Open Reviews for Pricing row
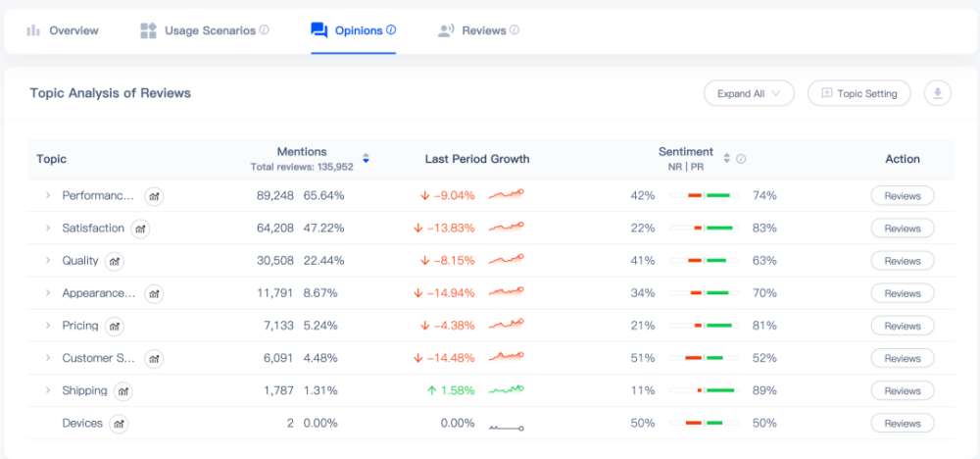Screen dimensions: 980x459 pos(903,326)
